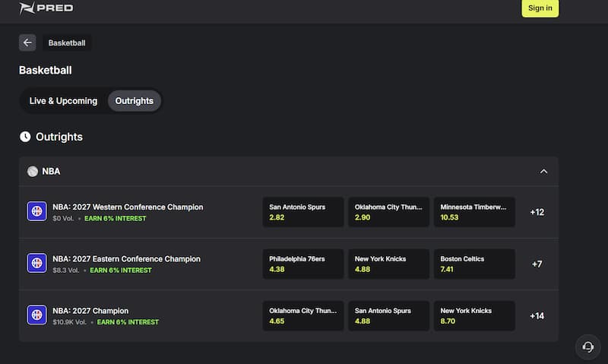
Task: Open Eastern Conference Champion market icon
Action: (x=36, y=263)
